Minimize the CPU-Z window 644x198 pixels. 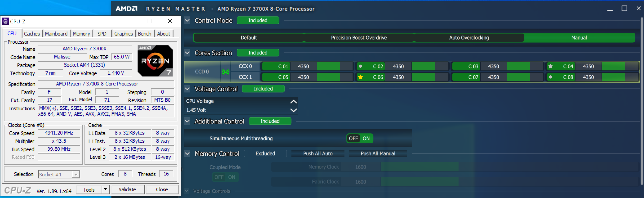(129, 21)
